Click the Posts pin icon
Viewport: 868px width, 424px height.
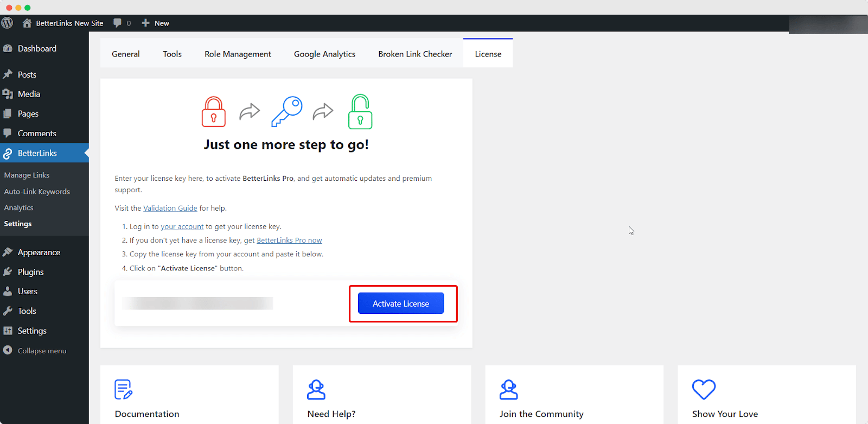click(x=8, y=74)
